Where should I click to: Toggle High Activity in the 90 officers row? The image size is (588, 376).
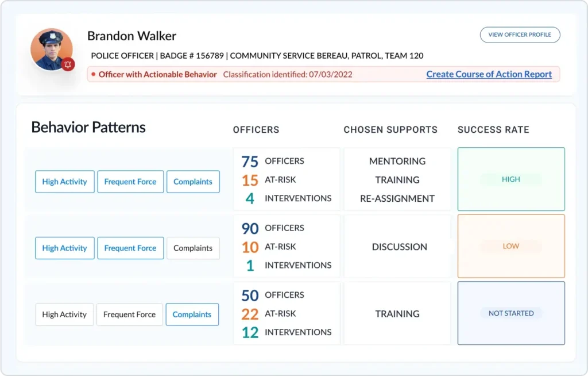tap(65, 248)
